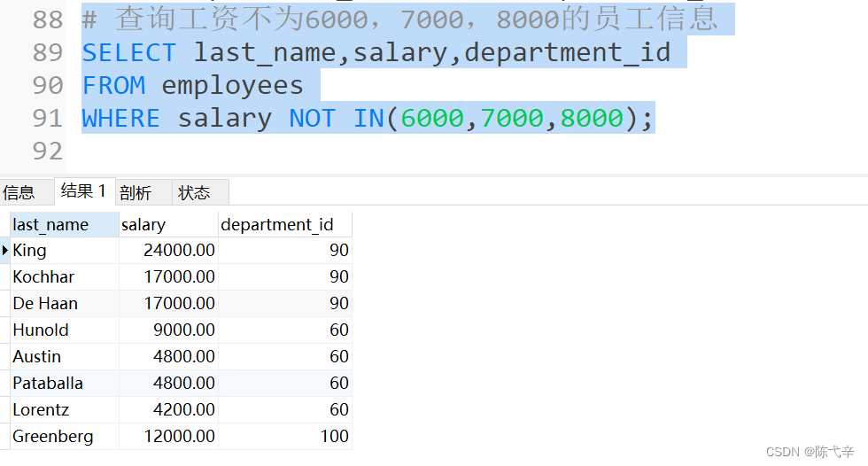Select cell Kochhar in results
The width and height of the screenshot is (868, 466).
[x=64, y=276]
